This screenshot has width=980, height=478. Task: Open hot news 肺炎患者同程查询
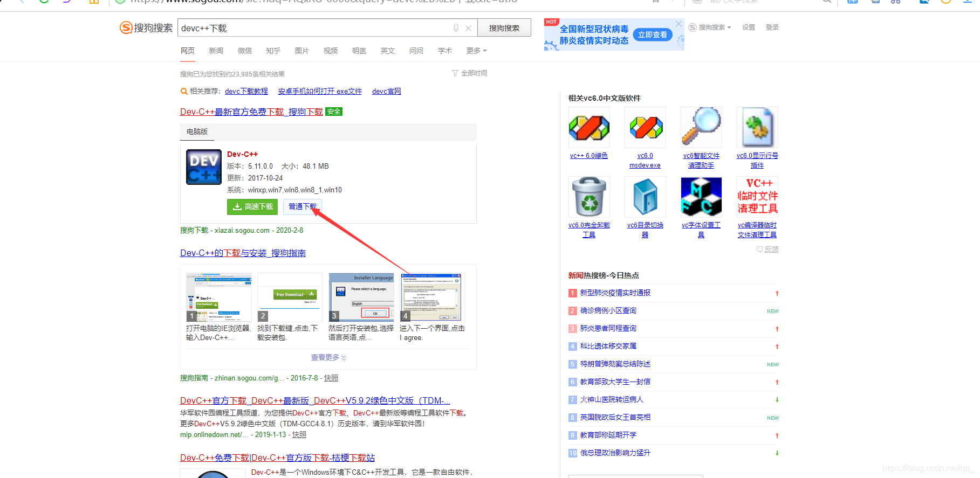[x=608, y=328]
